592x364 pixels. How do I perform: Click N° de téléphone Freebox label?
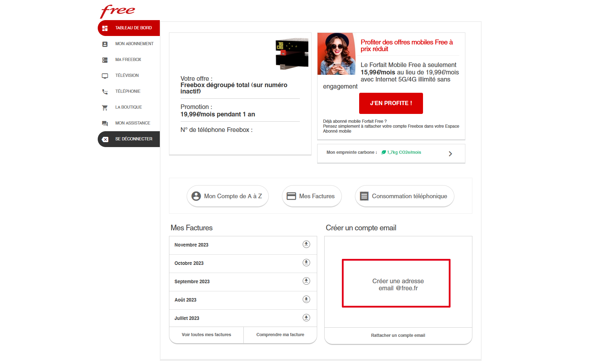[x=216, y=130]
